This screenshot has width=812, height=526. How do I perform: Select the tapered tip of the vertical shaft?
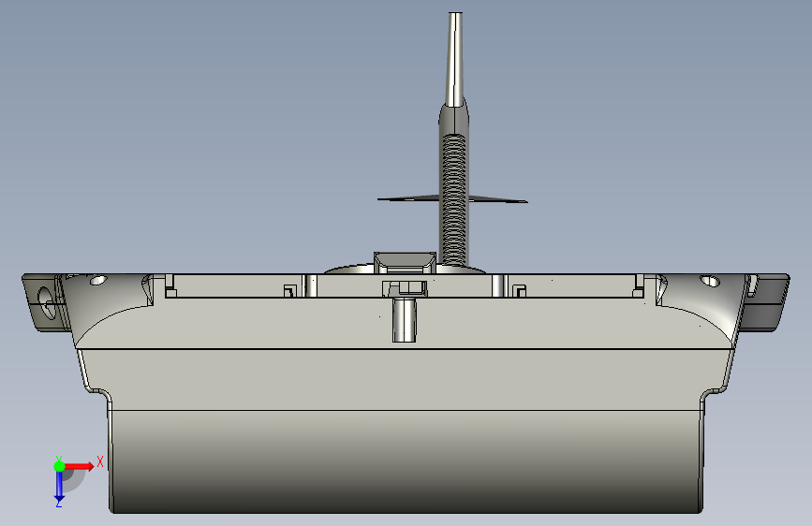[454, 60]
